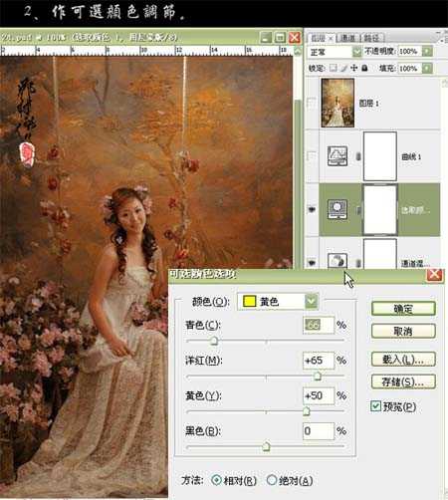Click the lock transparent pixels icon
This screenshot has width=448, height=500.
333,68
